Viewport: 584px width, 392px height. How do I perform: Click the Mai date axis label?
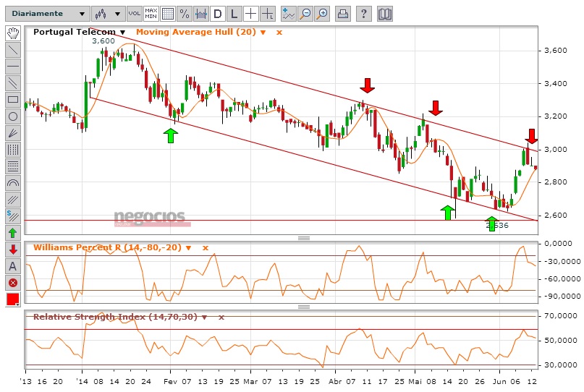(x=415, y=382)
